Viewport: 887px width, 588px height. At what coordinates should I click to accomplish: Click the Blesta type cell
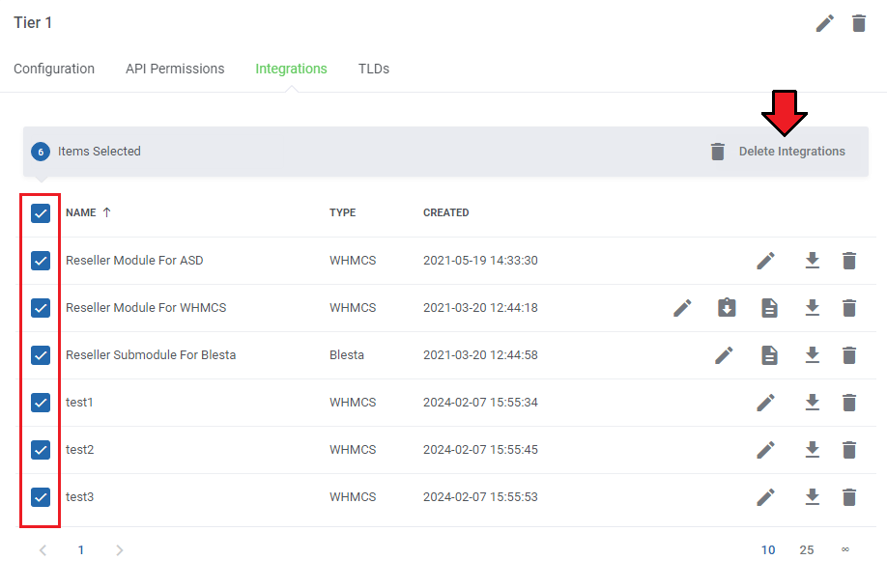347,355
